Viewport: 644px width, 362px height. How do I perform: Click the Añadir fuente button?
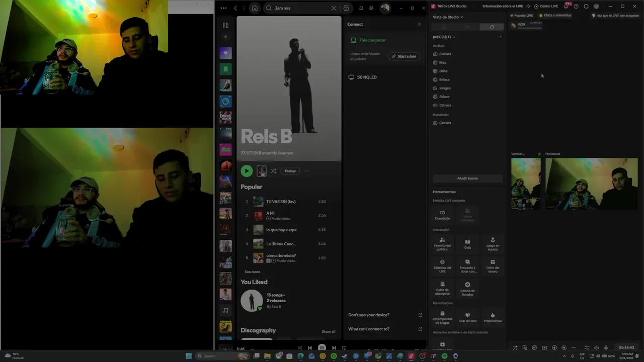[467, 178]
